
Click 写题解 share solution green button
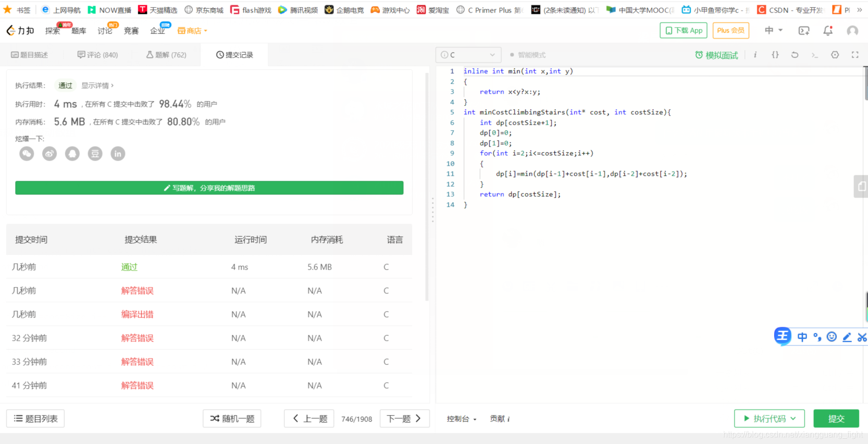209,188
